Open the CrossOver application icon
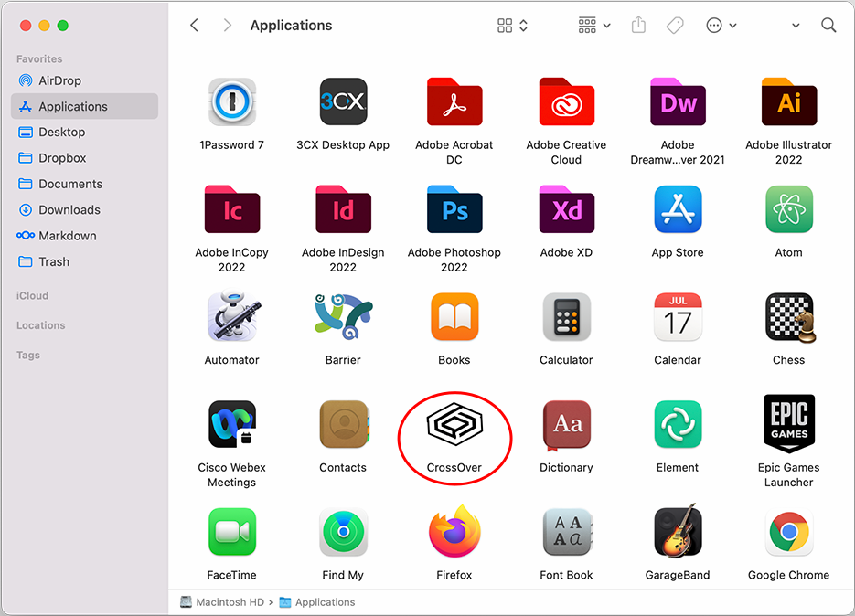Viewport: 855px width, 616px height. [454, 427]
